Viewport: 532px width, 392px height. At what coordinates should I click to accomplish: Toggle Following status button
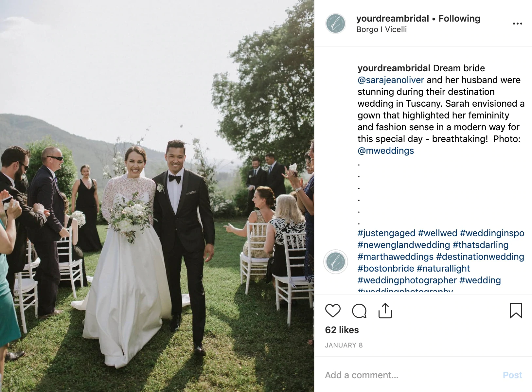coord(459,18)
